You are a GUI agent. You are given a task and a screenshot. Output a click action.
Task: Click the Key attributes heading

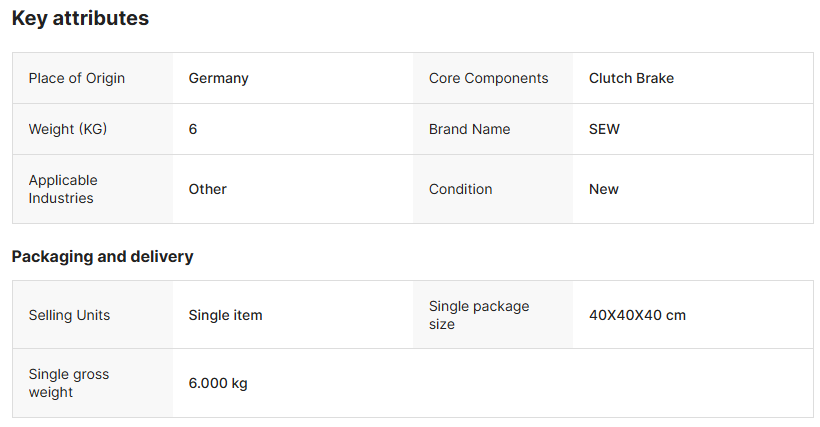(80, 18)
